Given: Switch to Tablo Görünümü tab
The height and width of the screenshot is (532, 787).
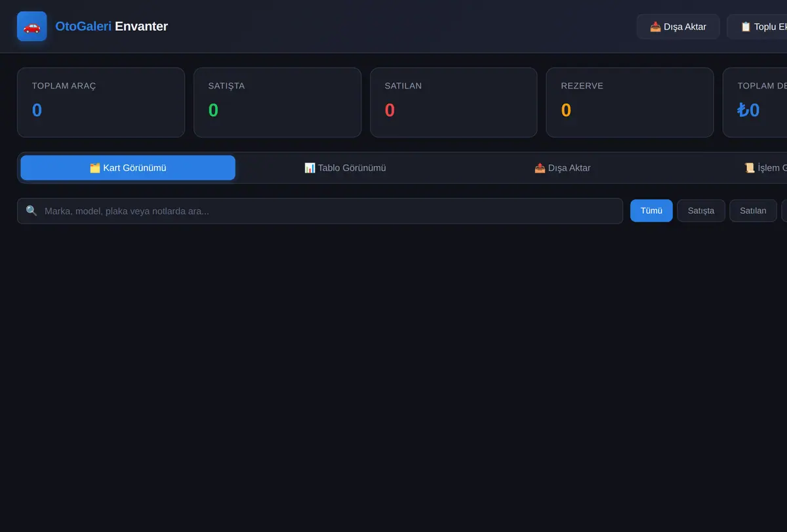Looking at the screenshot, I should click(x=345, y=168).
